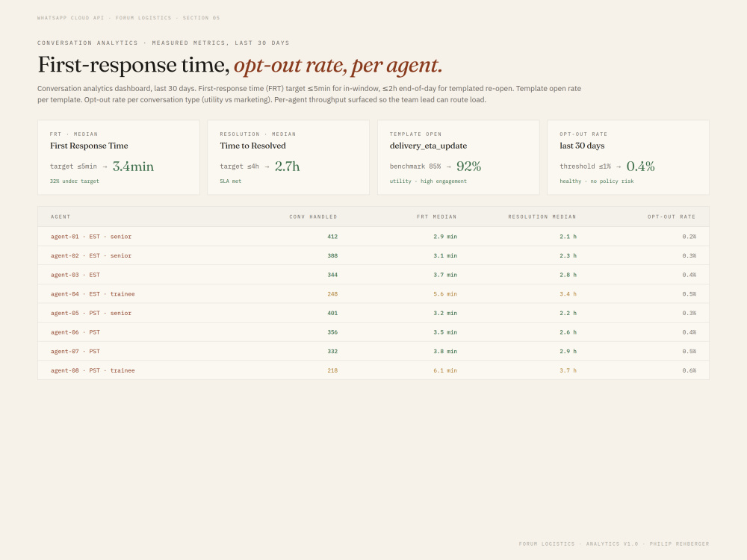Click the 5.6 min FRT value
Viewport: 747px width, 560px height.
click(445, 293)
